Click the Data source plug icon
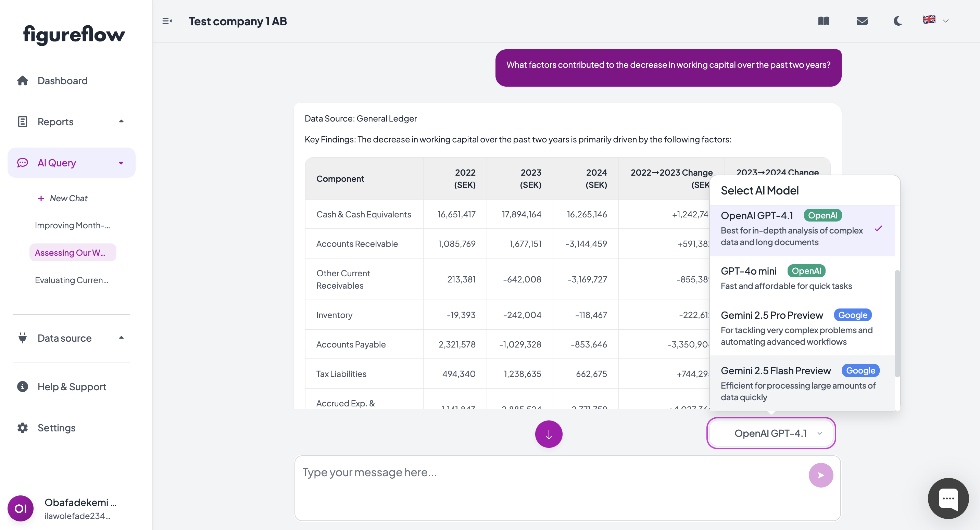The width and height of the screenshot is (980, 530). tap(23, 338)
